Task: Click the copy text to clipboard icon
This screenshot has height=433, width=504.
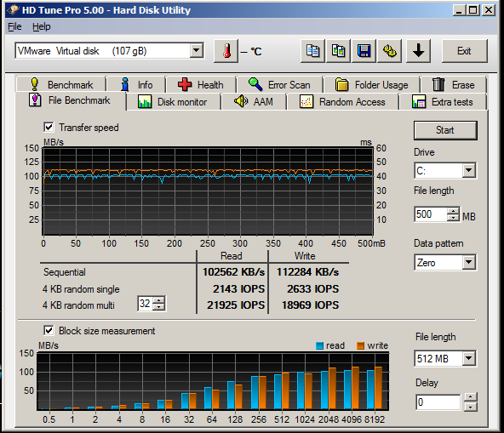Action: (x=312, y=51)
